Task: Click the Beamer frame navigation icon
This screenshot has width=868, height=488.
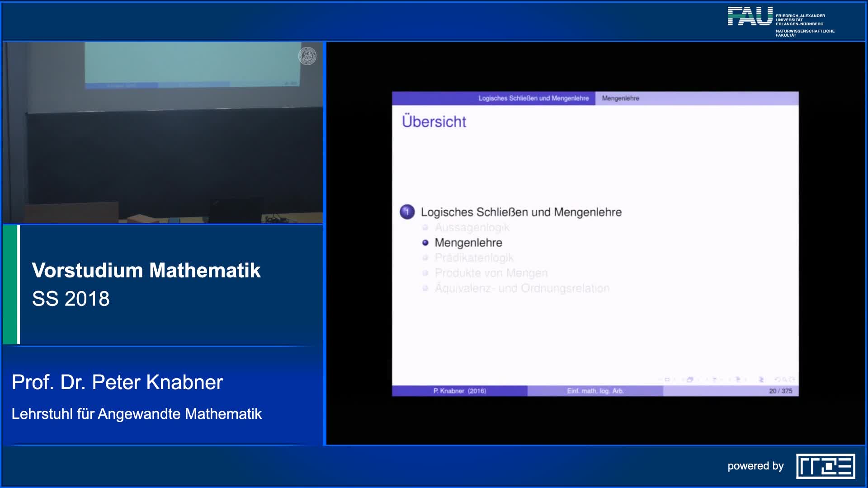Action: tap(690, 380)
